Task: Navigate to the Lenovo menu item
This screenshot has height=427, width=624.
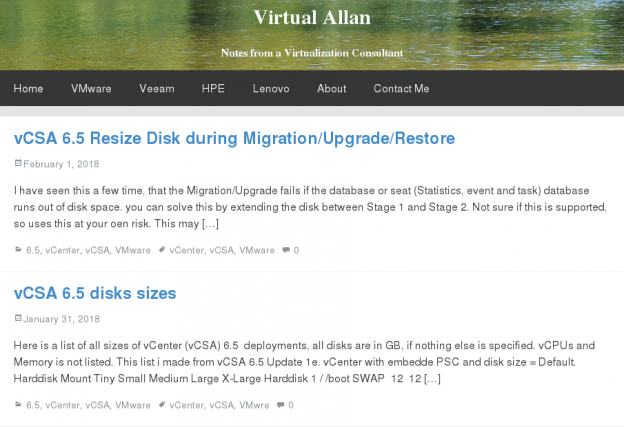Action: 271,88
